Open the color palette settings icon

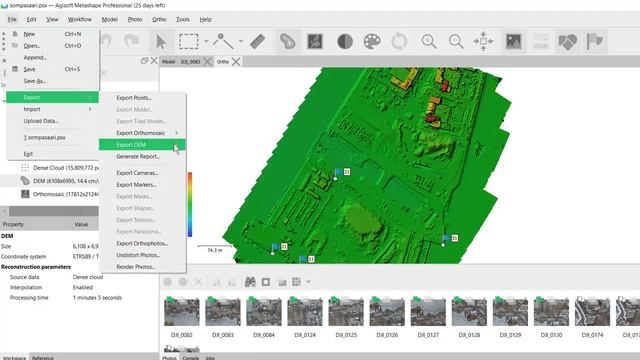(372, 41)
